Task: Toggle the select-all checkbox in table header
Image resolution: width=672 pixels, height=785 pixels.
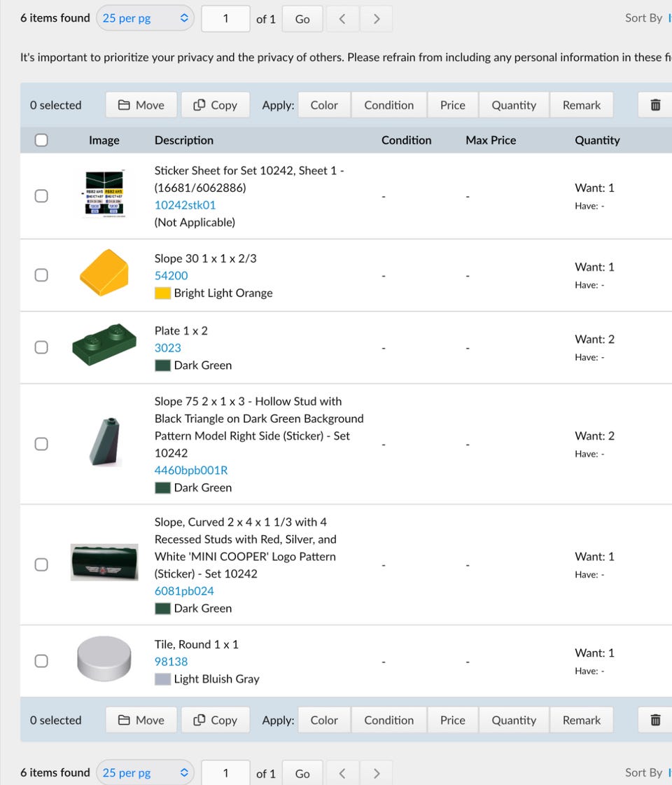Action: coord(41,140)
